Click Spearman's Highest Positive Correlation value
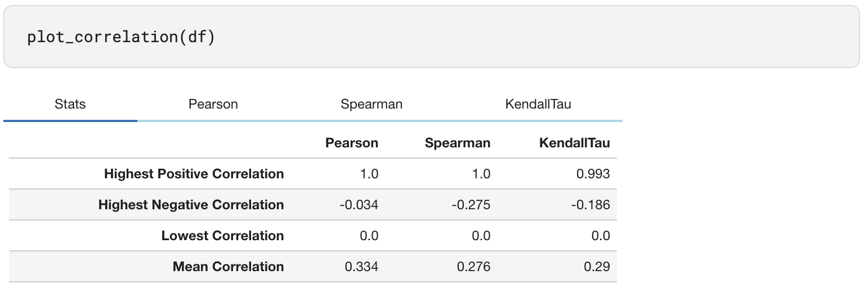Screen dimensions: 868x288 pos(481,174)
